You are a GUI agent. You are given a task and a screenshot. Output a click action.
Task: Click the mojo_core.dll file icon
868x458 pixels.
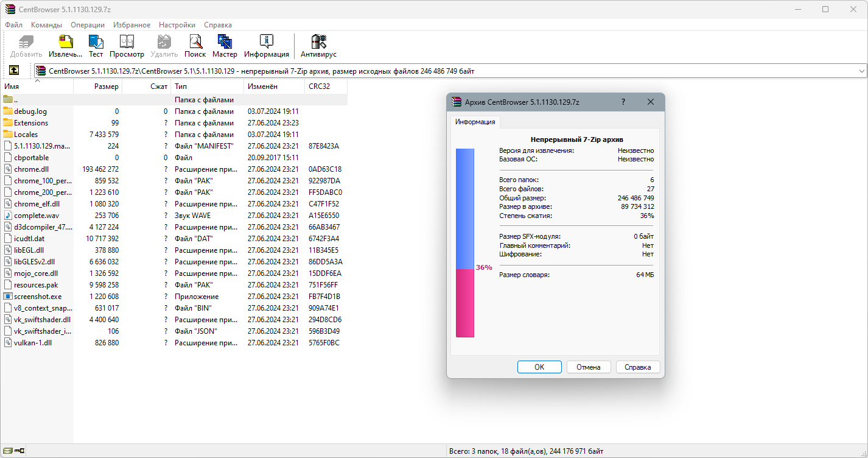pos(8,273)
